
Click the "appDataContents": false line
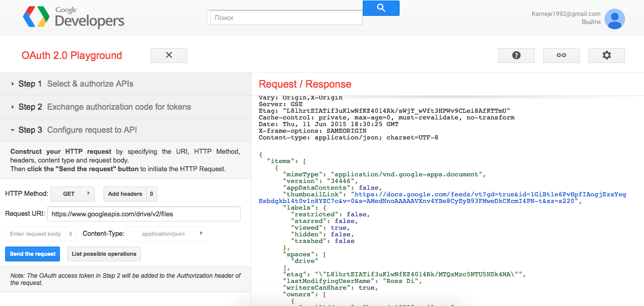pos(333,188)
